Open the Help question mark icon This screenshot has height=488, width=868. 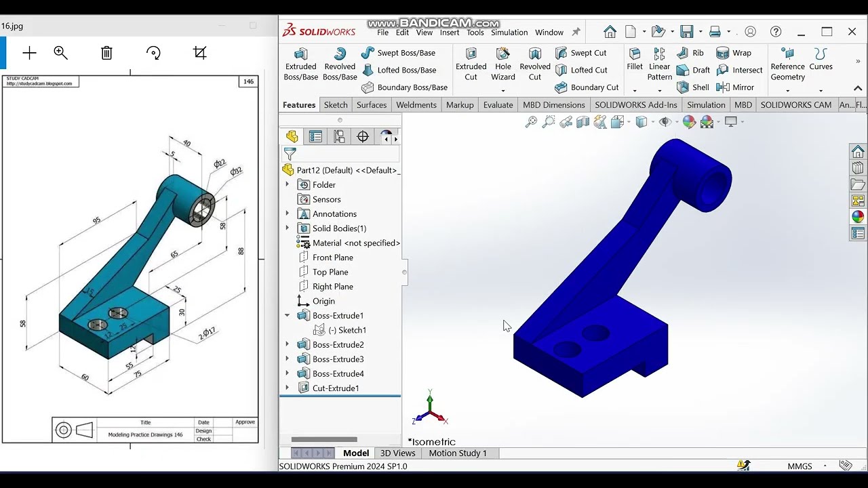776,32
